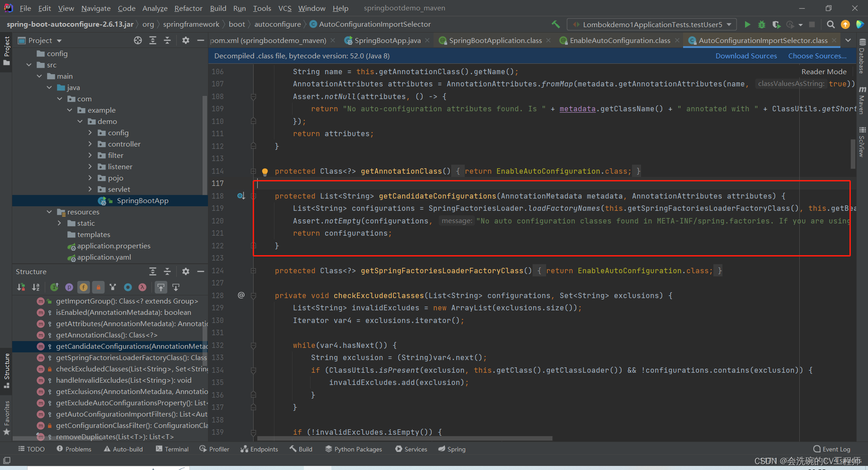This screenshot has height=470, width=868.
Task: Close the SpringBootApplication.class tab
Action: coord(548,41)
